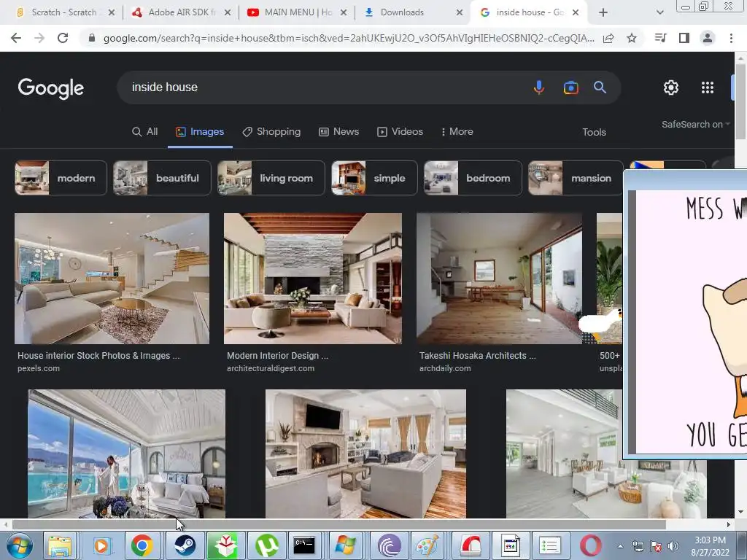The width and height of the screenshot is (747, 560).
Task: Click the browser forward arrow
Action: pyautogui.click(x=39, y=38)
